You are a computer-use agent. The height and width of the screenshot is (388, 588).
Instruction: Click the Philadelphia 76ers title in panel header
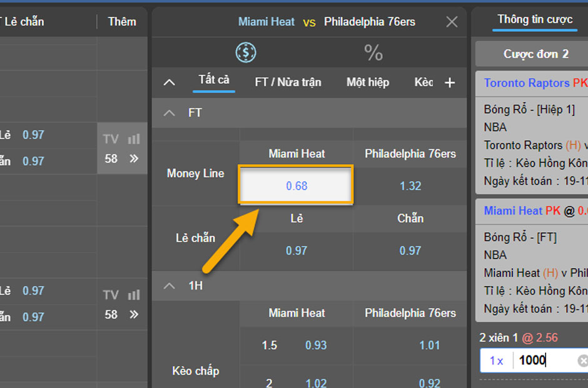[x=369, y=22]
